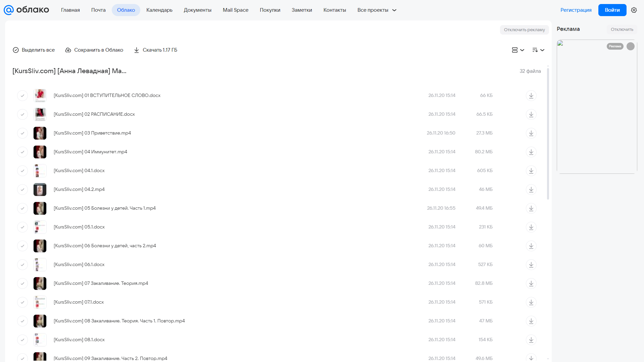Tick the checkbox for 03 Приветствие.mp4
The height and width of the screenshot is (362, 644).
coord(22,133)
